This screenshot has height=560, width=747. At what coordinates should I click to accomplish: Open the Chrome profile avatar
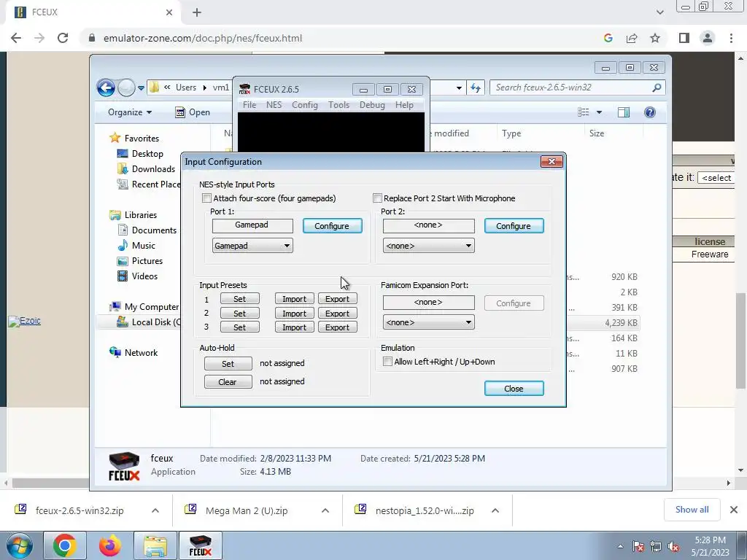[x=708, y=38]
